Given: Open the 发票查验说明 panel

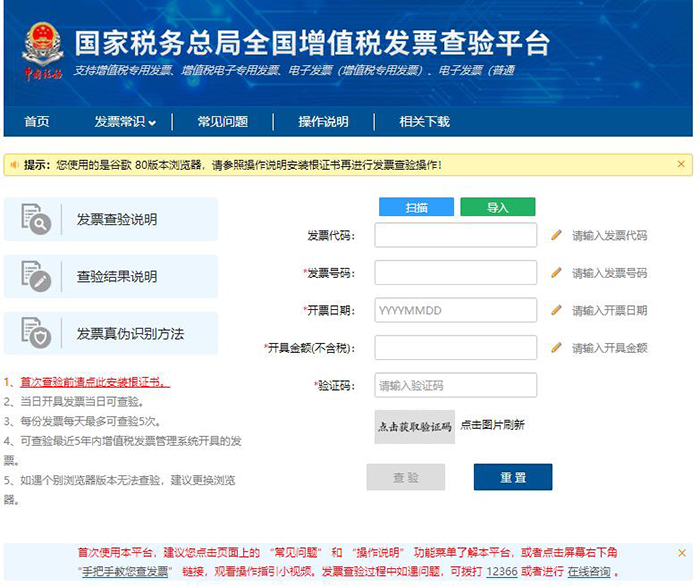Looking at the screenshot, I should coord(111,219).
